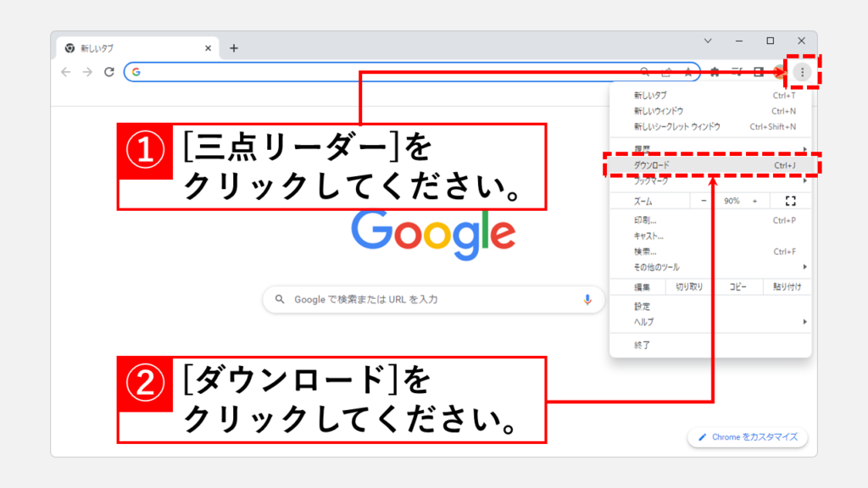Click the 印刷... menu item
This screenshot has width=868, height=488.
pos(646,221)
